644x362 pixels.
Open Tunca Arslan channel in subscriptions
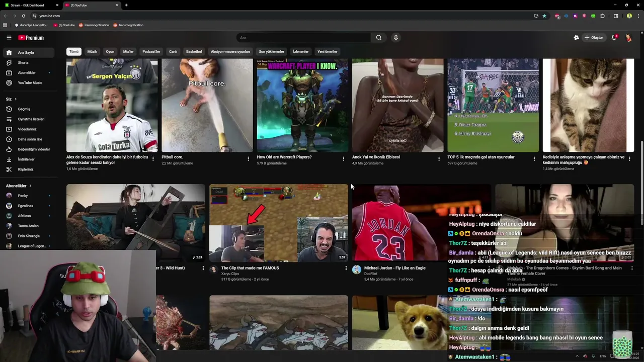coord(28,226)
